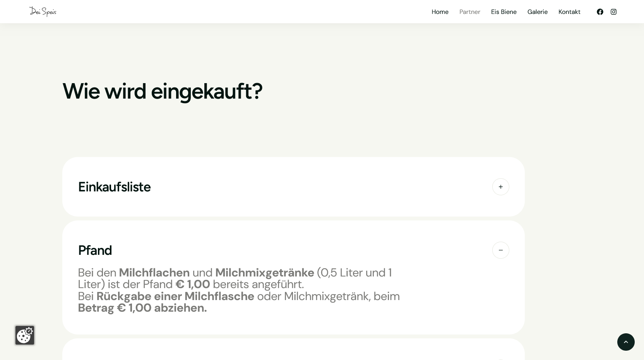Image resolution: width=644 pixels, height=360 pixels.
Task: Open the Galerie page
Action: 537,12
